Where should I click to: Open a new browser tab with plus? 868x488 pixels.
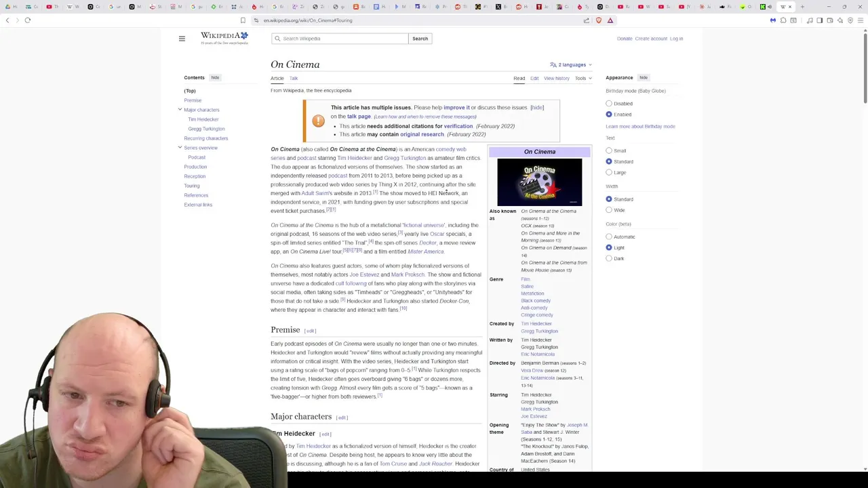(802, 7)
